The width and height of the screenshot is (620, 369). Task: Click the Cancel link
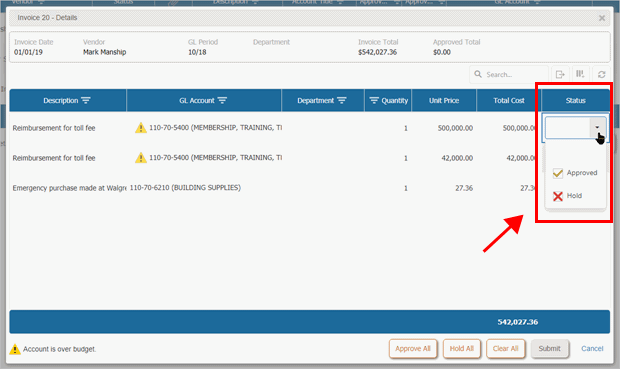tap(592, 349)
